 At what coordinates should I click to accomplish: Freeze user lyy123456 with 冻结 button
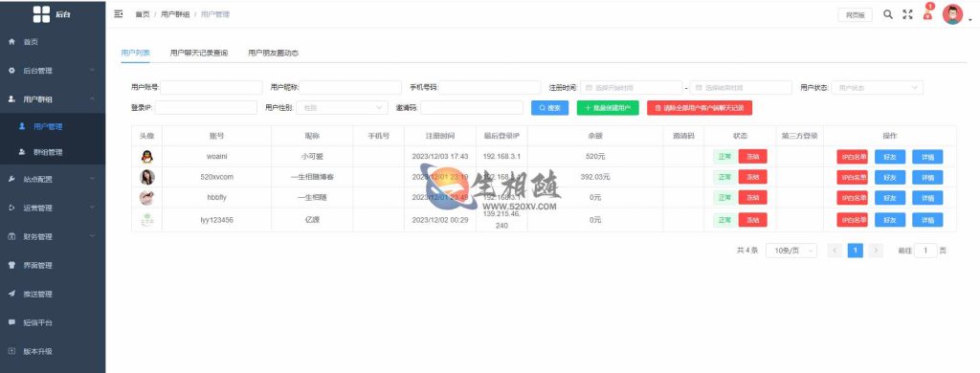click(x=752, y=220)
